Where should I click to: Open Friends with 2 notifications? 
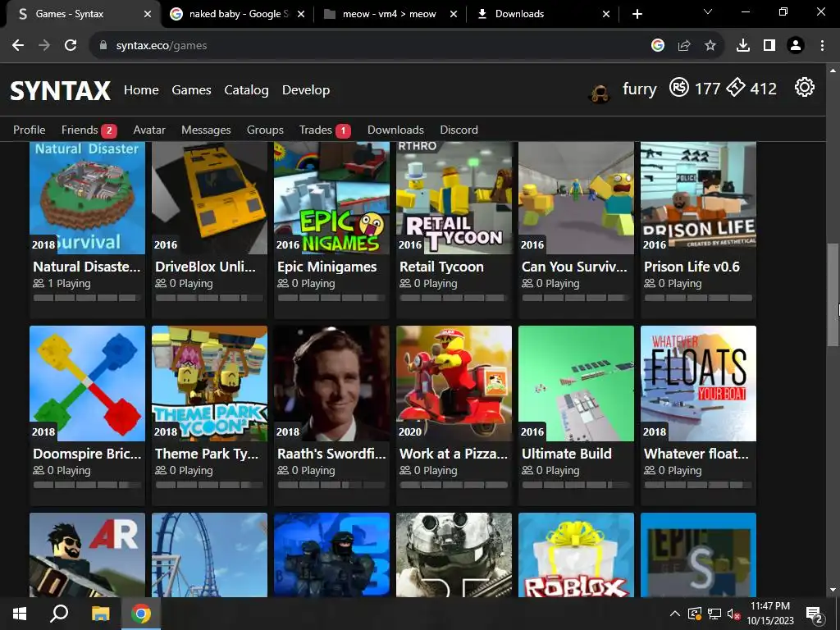(89, 130)
